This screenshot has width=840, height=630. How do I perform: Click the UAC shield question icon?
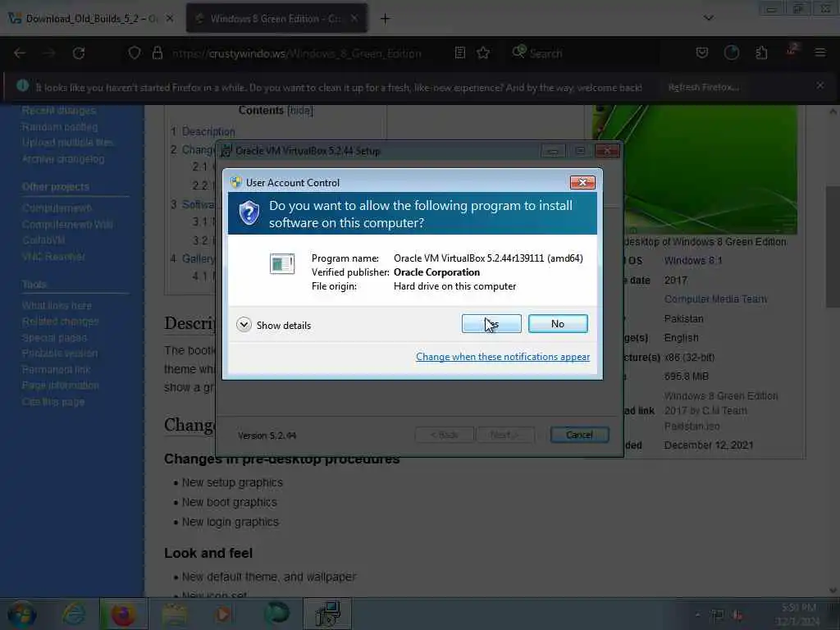tap(249, 213)
